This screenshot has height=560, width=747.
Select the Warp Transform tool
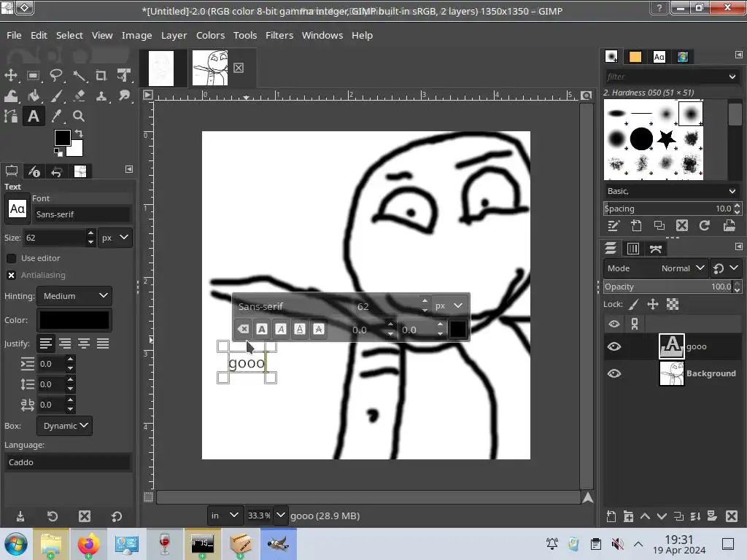coord(11,96)
